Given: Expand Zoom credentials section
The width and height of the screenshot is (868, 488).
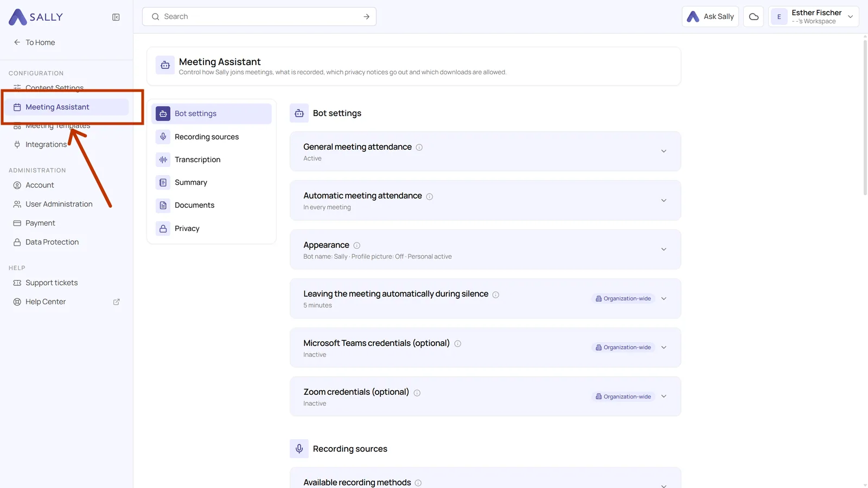Looking at the screenshot, I should tap(663, 396).
